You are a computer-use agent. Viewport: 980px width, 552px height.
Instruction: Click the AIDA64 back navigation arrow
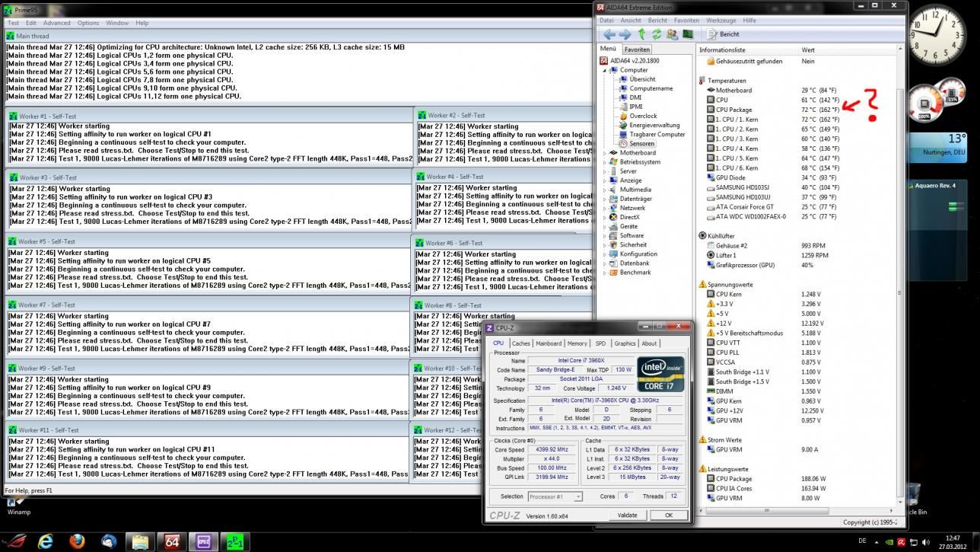(609, 34)
